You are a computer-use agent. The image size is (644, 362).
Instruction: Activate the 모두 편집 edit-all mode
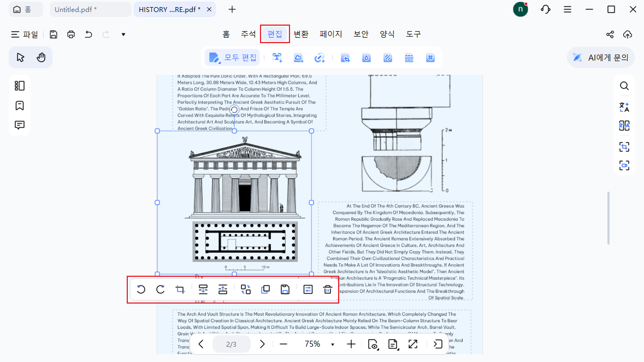click(x=233, y=58)
